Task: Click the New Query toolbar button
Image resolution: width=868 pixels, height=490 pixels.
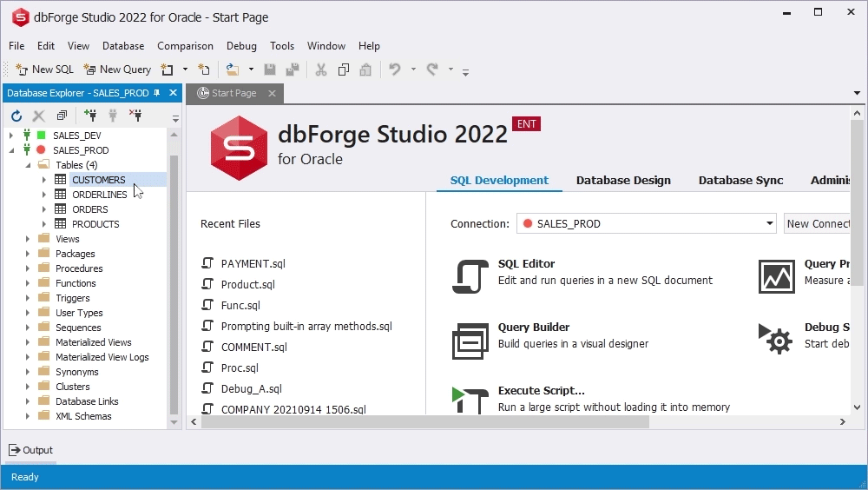Action: coord(117,70)
